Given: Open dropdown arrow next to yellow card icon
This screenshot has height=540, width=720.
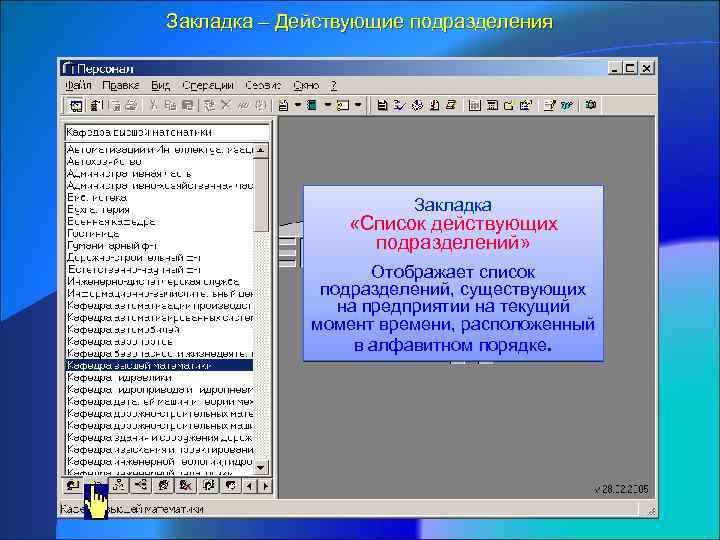Looking at the screenshot, I should click(x=358, y=105).
